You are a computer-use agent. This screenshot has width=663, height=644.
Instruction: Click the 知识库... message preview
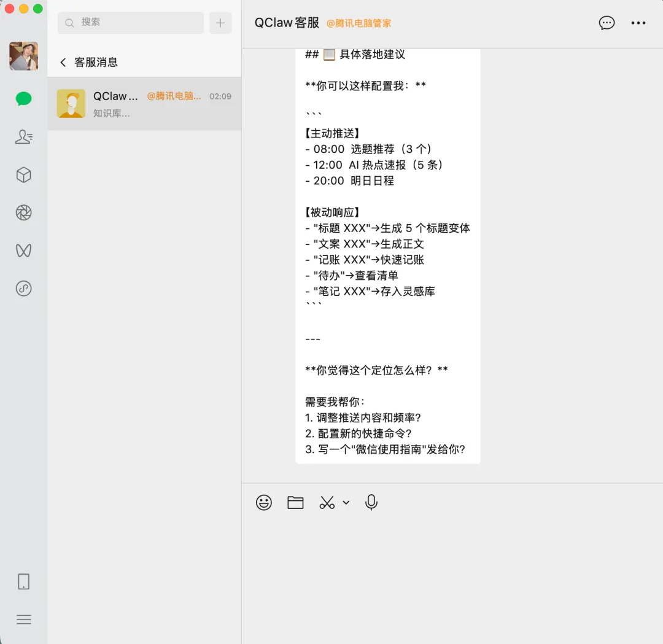pyautogui.click(x=111, y=113)
